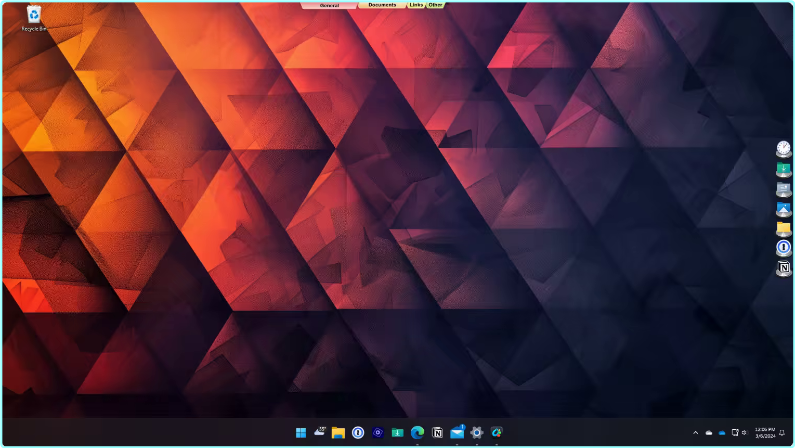The width and height of the screenshot is (795, 448).
Task: Open the volume speaker tray icon
Action: [744, 433]
